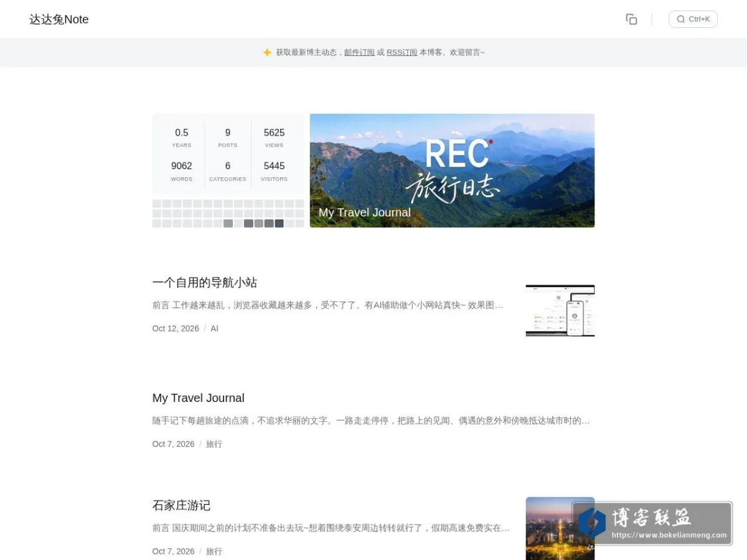This screenshot has width=747, height=560.
Task: Open post 石家庄游记
Action: 181,505
